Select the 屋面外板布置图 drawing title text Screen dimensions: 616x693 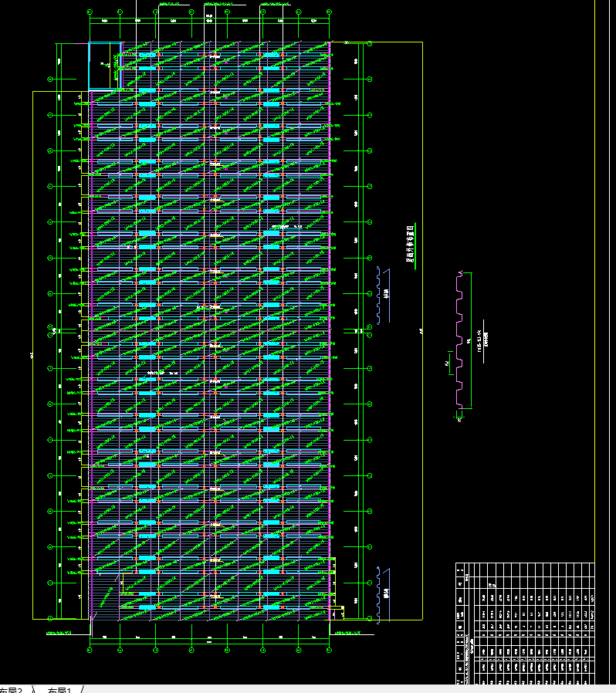(411, 244)
